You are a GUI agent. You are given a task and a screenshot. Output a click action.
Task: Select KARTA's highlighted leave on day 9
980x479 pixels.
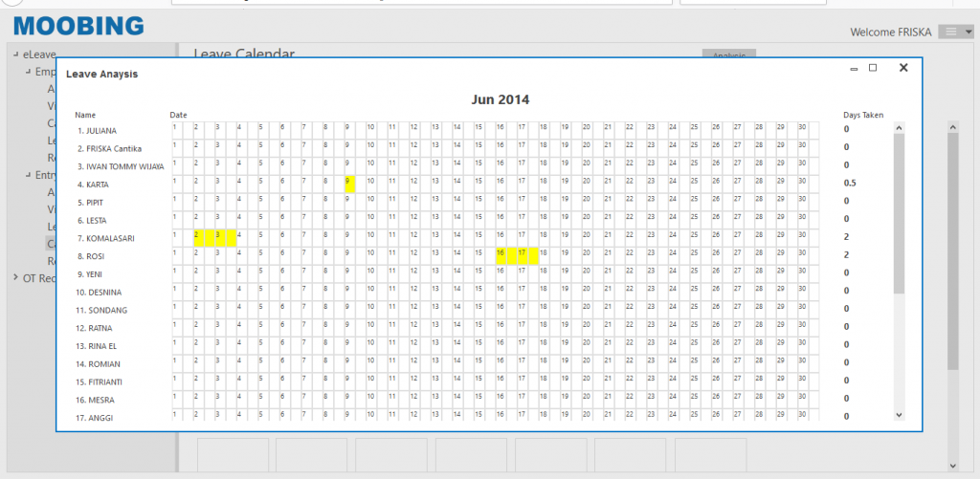(x=349, y=184)
